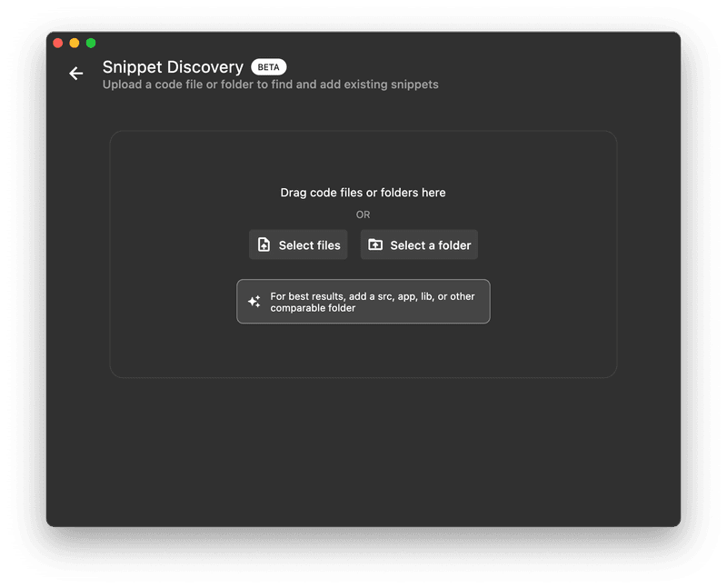Click the file-upload icon on Select files
Viewport: 727px width, 588px height.
pyautogui.click(x=264, y=244)
